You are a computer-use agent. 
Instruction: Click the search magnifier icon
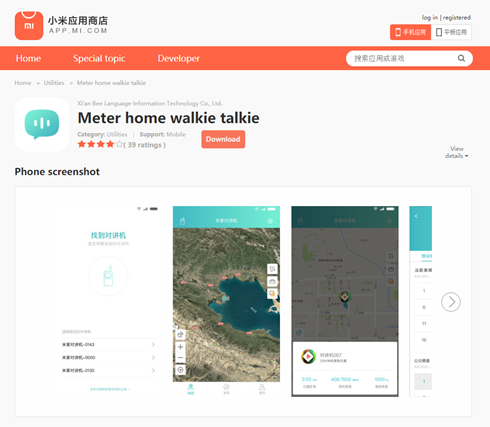click(461, 58)
